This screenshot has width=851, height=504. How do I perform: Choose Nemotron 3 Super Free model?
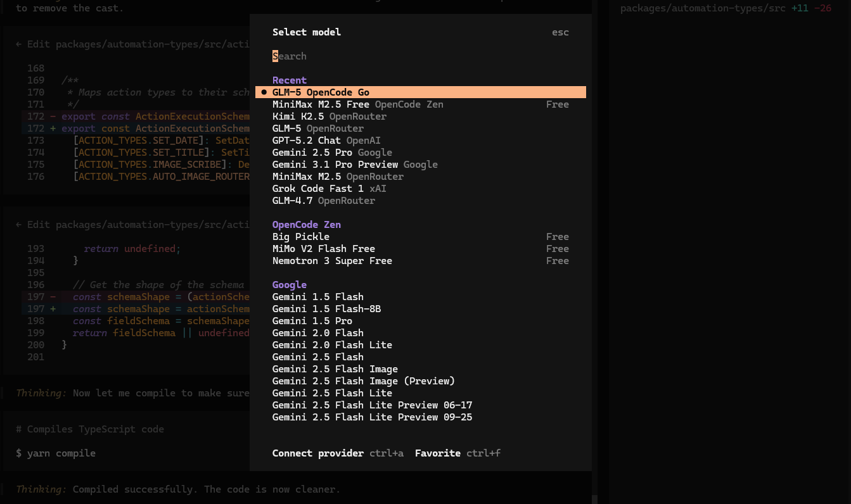pos(421,261)
